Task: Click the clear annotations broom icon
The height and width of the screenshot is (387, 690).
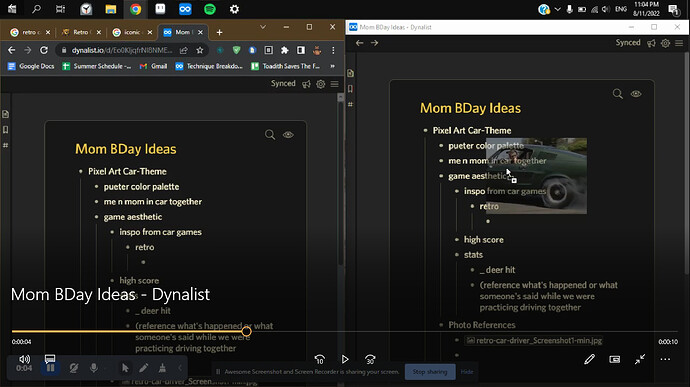Action: click(x=162, y=368)
